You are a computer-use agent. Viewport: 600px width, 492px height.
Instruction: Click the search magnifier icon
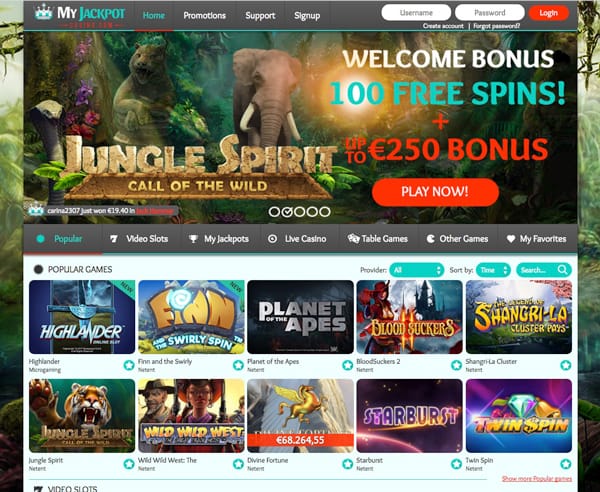coord(562,270)
